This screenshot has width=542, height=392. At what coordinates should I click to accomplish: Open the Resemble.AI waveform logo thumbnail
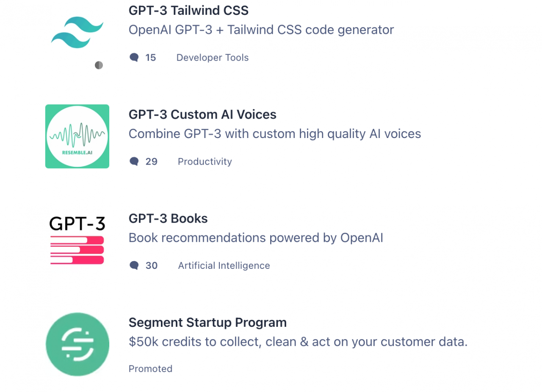tap(77, 136)
